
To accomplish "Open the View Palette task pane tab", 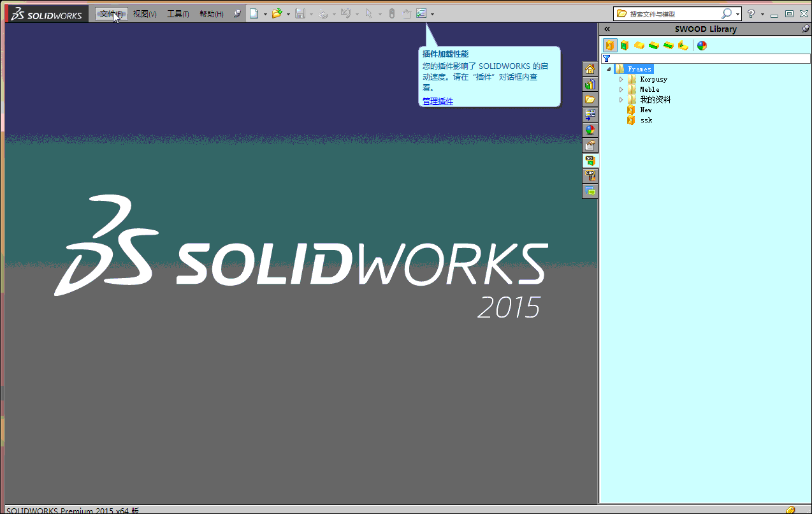I will click(x=590, y=115).
